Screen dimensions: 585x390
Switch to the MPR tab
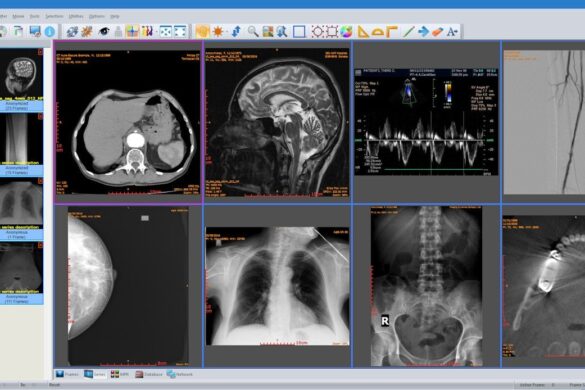(120, 374)
